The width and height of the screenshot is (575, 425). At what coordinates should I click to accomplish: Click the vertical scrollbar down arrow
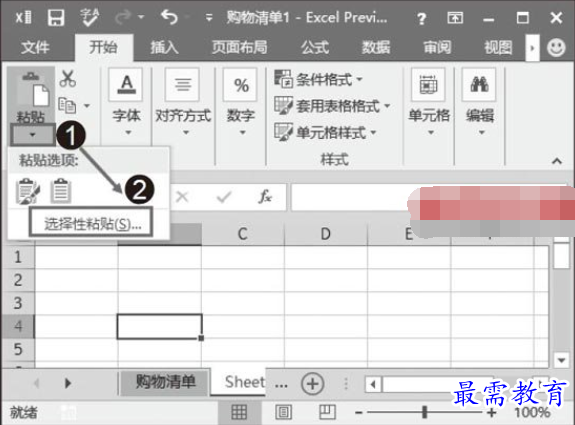pyautogui.click(x=561, y=360)
